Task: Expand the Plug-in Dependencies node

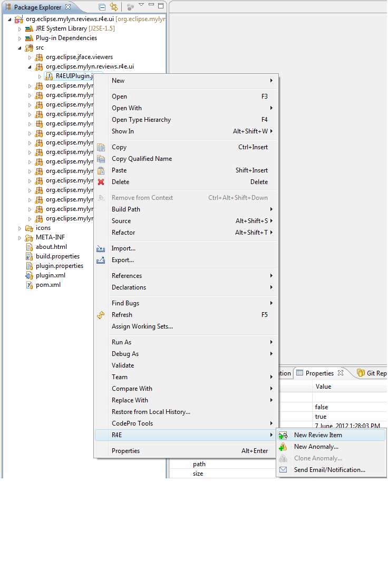Action: coord(20,38)
